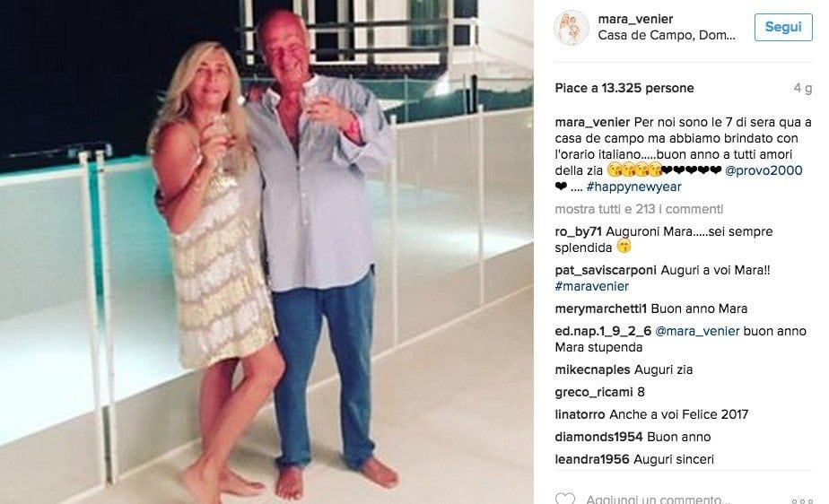The image size is (829, 504).
Task: Focus the Aggiungi un commento field
Action: coord(659,500)
